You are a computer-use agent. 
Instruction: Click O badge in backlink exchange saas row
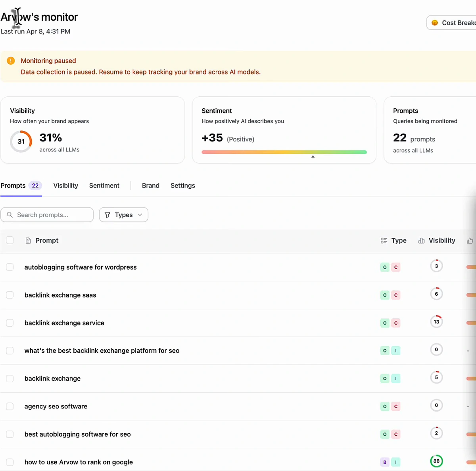pos(385,295)
